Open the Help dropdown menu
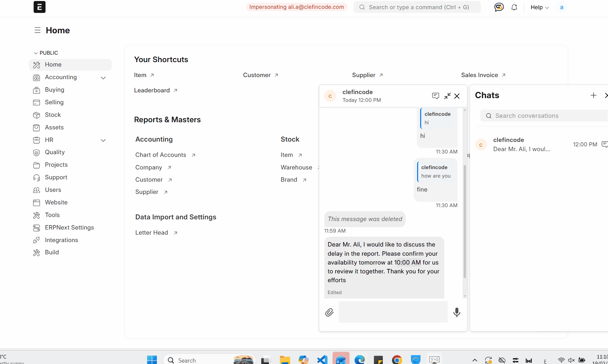 click(x=539, y=7)
